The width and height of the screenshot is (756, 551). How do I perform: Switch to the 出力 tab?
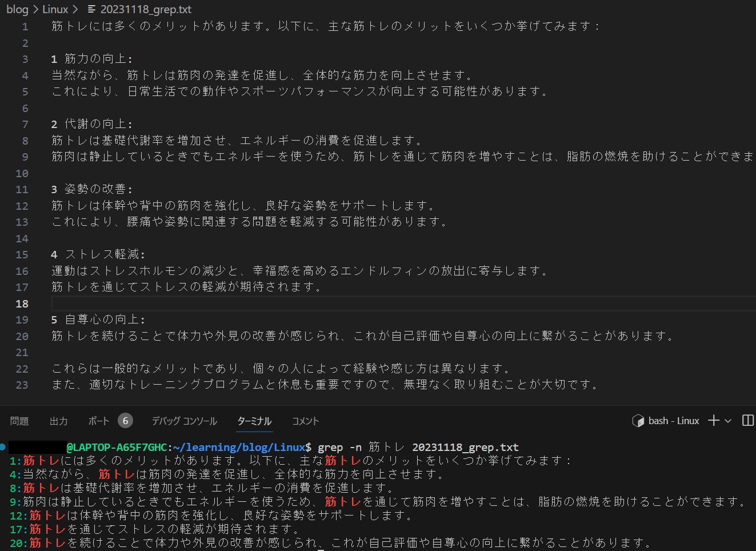click(x=59, y=421)
